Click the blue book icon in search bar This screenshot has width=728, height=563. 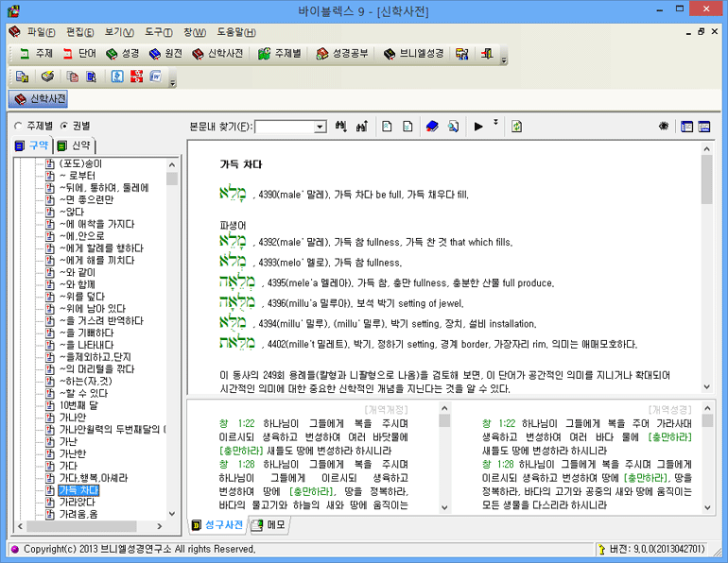coord(432,127)
